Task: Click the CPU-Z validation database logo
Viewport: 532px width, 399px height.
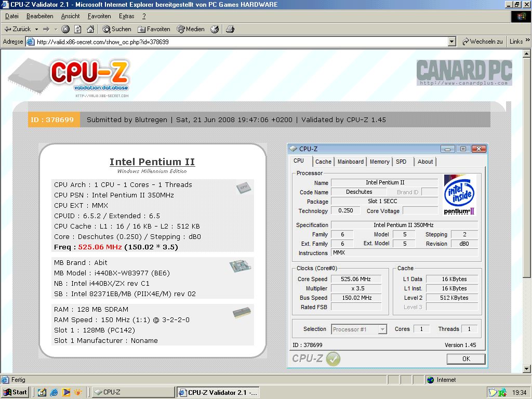Action: (70, 78)
